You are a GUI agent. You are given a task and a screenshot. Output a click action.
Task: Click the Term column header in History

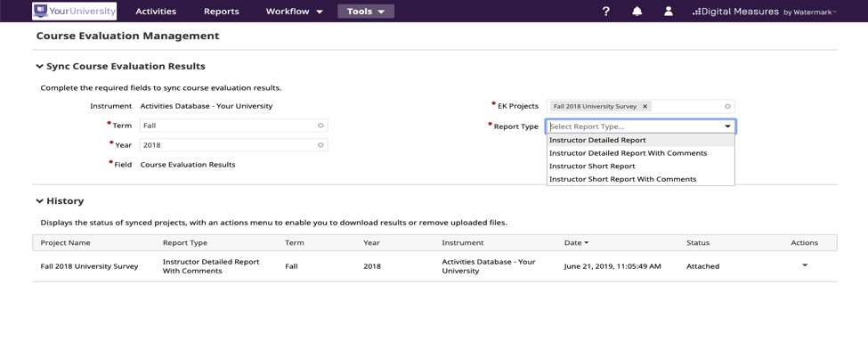click(295, 242)
